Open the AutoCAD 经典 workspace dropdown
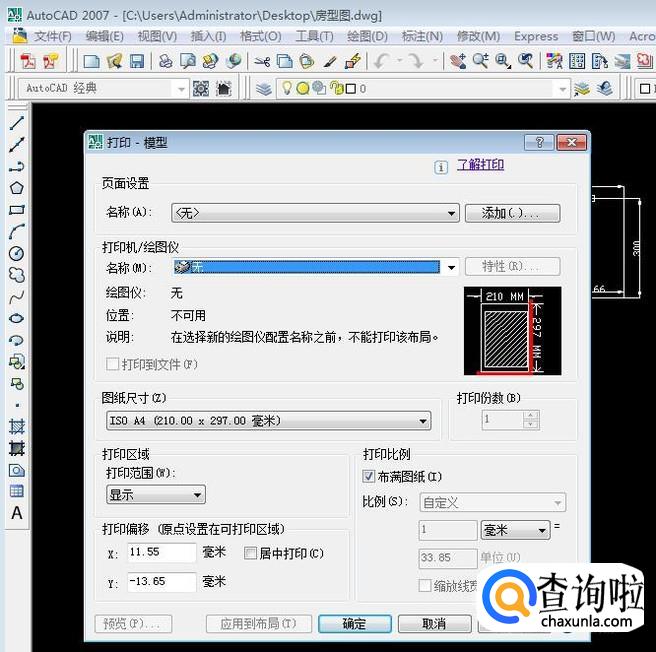 pos(103,88)
